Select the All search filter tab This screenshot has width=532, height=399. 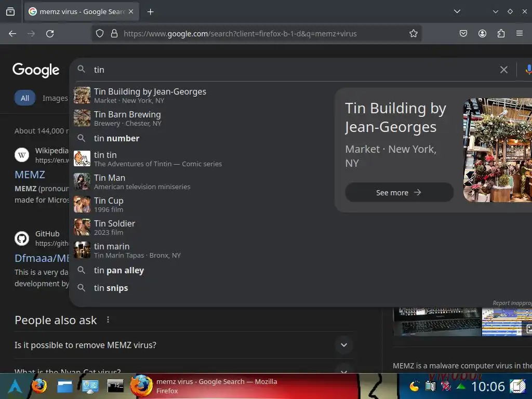25,98
